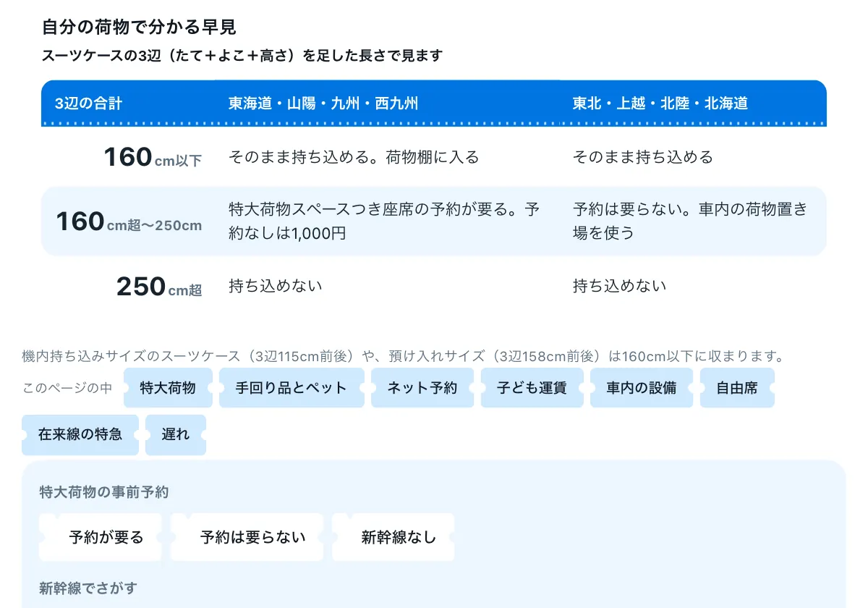Jump to the 遅れ section

coord(176,435)
